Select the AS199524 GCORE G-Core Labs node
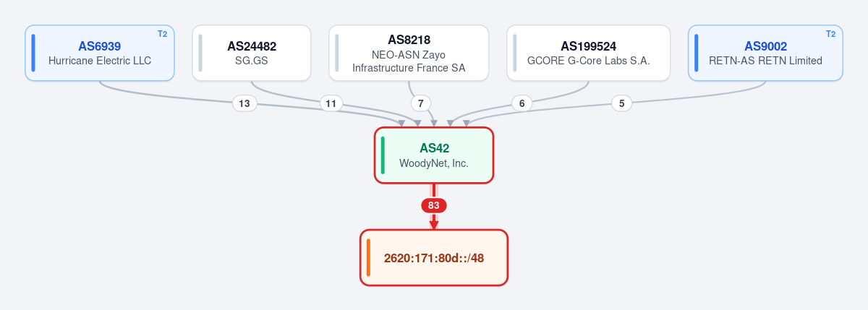 (x=589, y=53)
